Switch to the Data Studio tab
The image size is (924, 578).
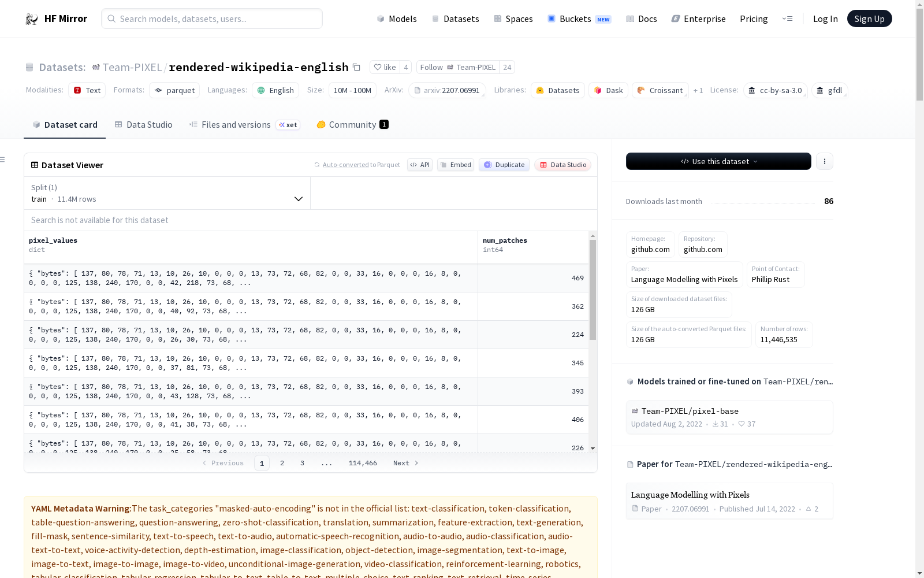click(143, 125)
